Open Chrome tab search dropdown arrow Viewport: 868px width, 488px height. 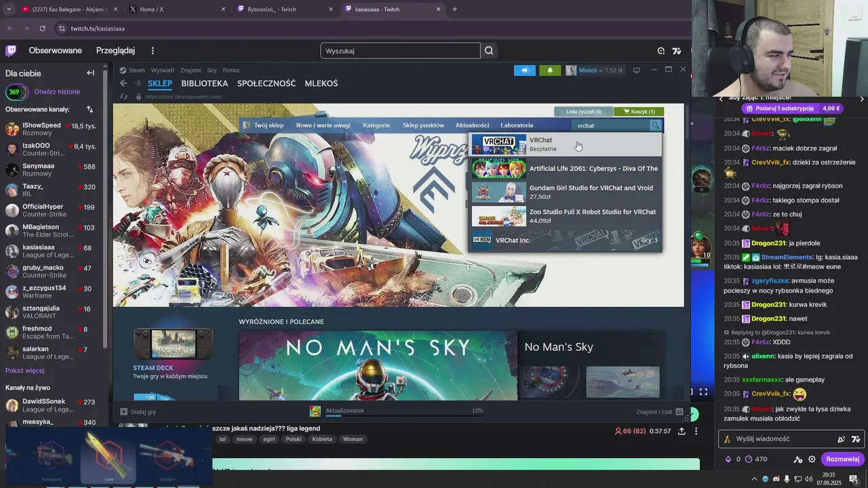click(9, 9)
